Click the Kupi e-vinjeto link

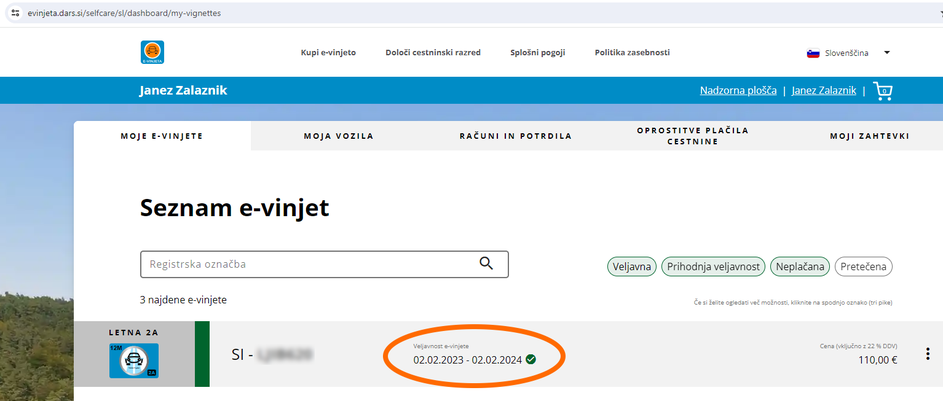[x=328, y=53]
